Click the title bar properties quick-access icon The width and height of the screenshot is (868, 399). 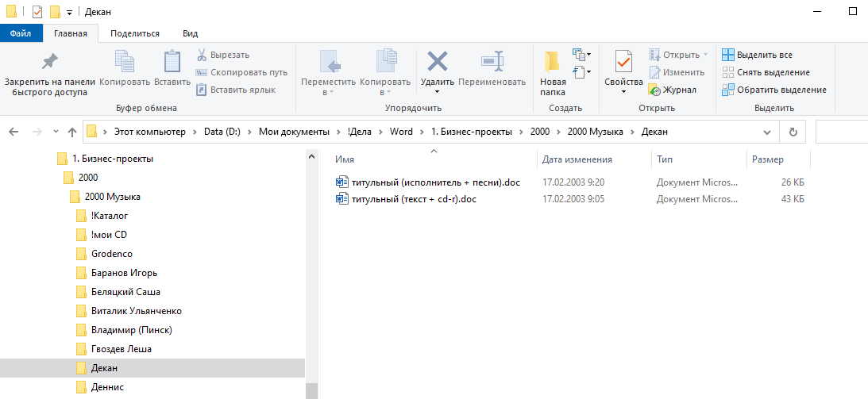(x=37, y=12)
